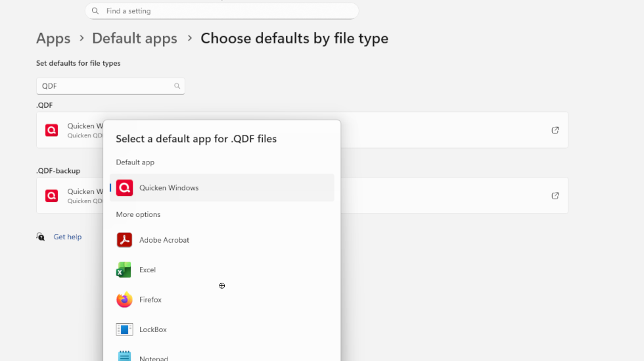Click the Get help icon
Viewport: 644px width, 361px height.
(40, 237)
